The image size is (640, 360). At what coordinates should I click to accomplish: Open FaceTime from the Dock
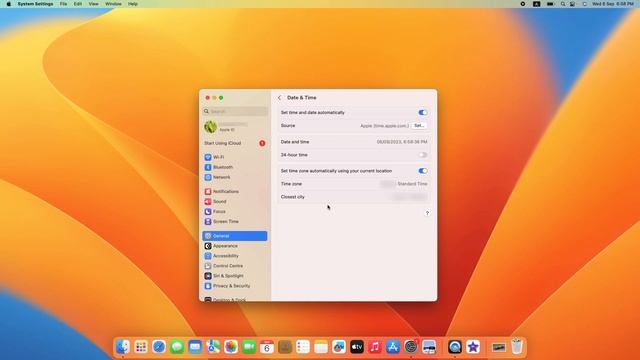[249, 347]
